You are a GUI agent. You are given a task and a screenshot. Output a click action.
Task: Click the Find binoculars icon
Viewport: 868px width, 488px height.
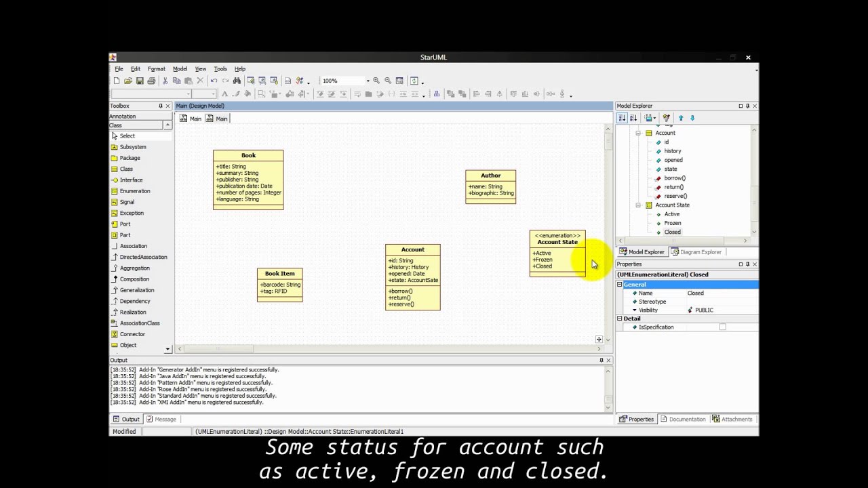[237, 81]
